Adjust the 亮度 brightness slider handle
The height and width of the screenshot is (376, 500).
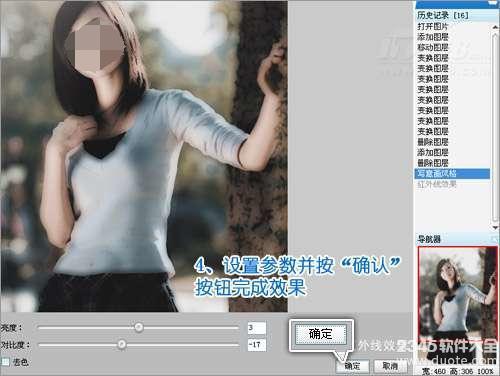click(x=139, y=327)
